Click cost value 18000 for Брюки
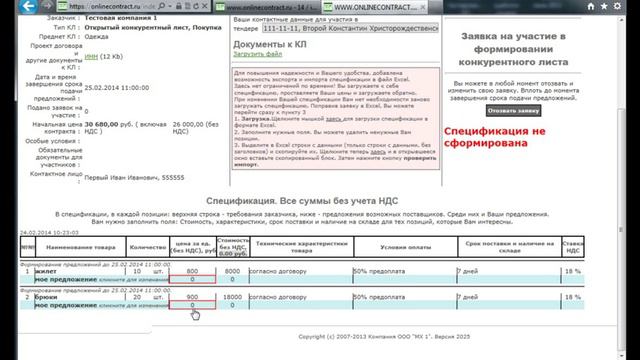The image size is (640, 360). pyautogui.click(x=233, y=297)
